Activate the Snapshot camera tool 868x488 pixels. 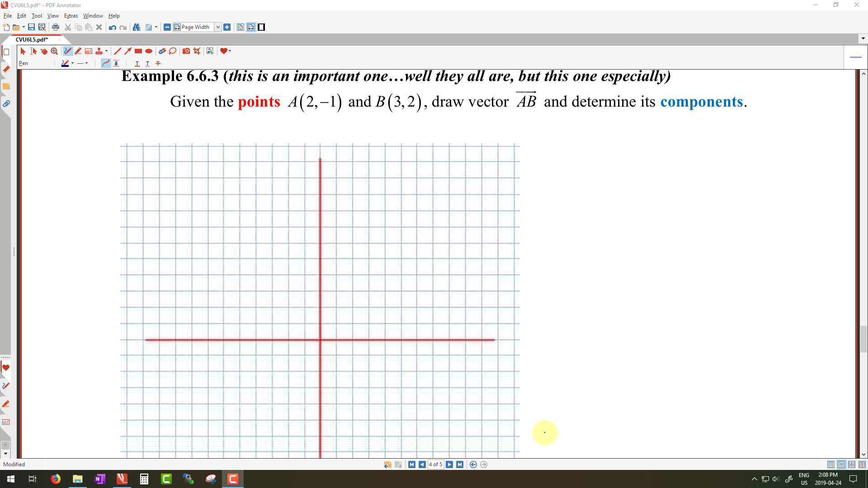[186, 51]
